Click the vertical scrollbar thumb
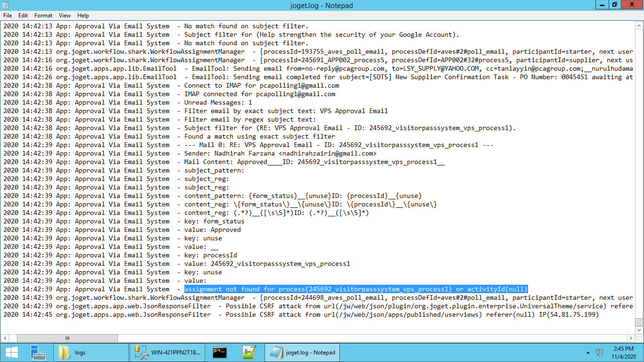644x362 pixels. tap(639, 322)
